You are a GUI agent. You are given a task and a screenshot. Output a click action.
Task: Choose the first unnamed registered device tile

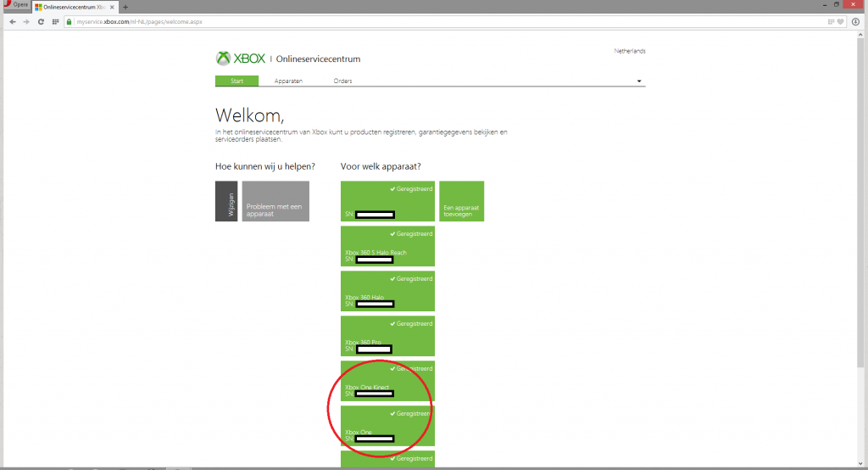387,201
